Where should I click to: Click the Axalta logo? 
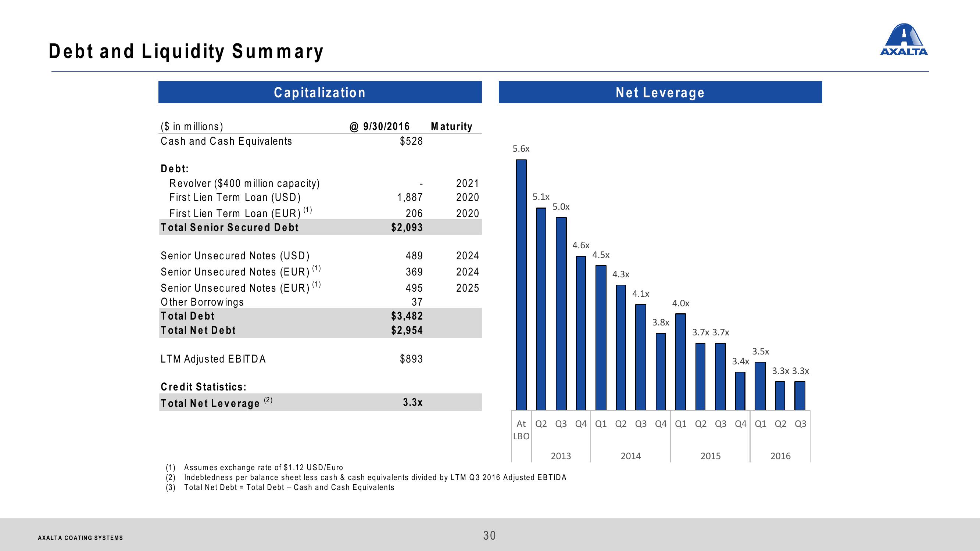904,40
